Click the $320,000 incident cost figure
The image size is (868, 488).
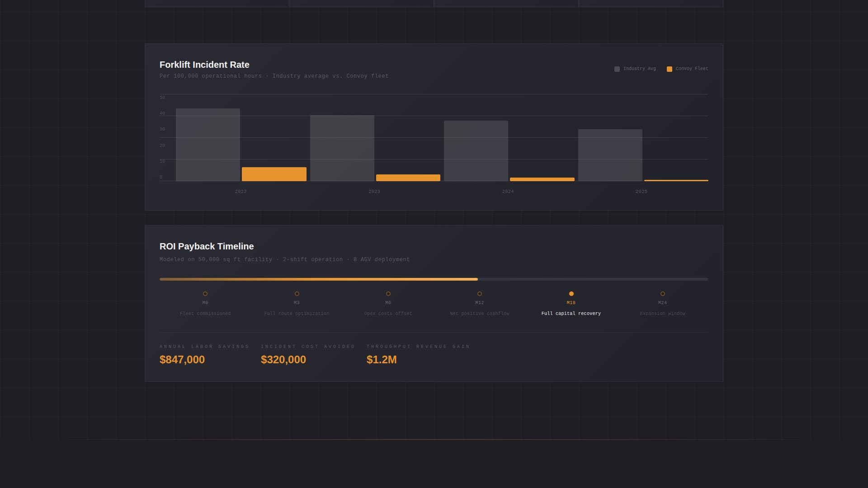tap(283, 360)
